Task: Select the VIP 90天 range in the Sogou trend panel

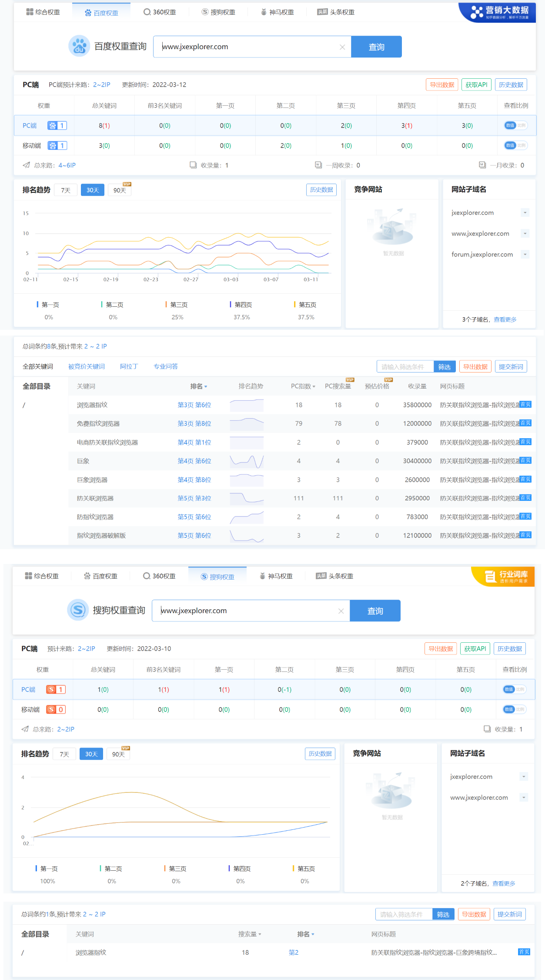Action: 118,754
